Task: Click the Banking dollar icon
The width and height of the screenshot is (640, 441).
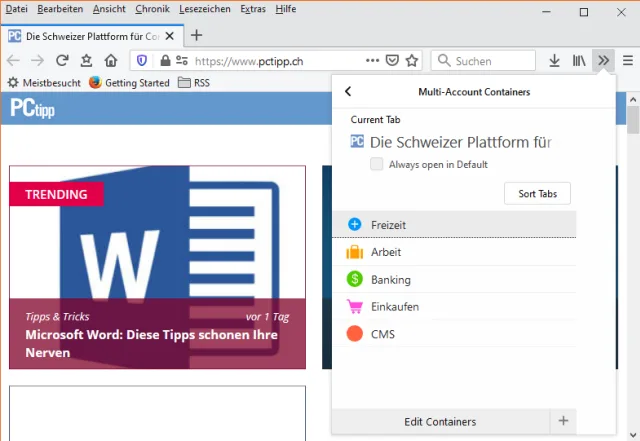Action: click(354, 280)
